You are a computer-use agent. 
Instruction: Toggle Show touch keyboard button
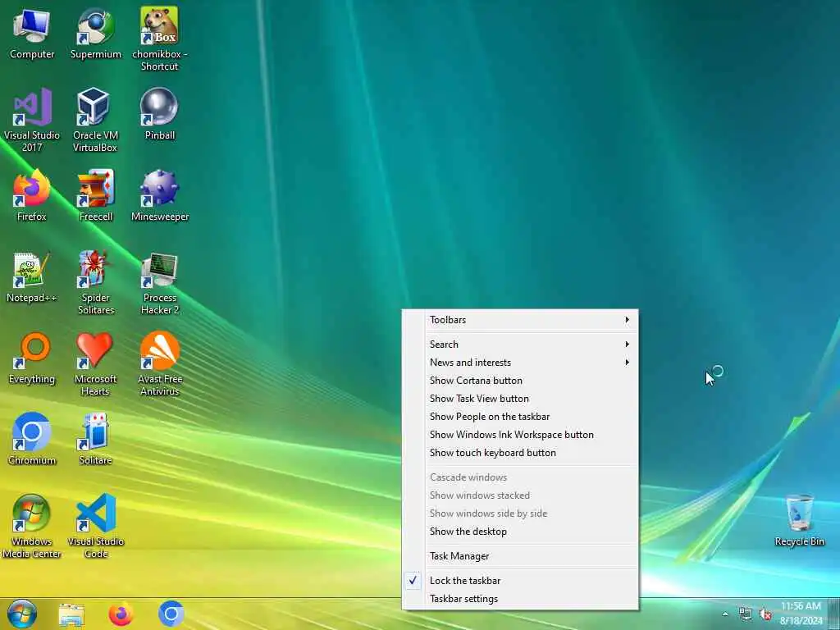click(520, 453)
